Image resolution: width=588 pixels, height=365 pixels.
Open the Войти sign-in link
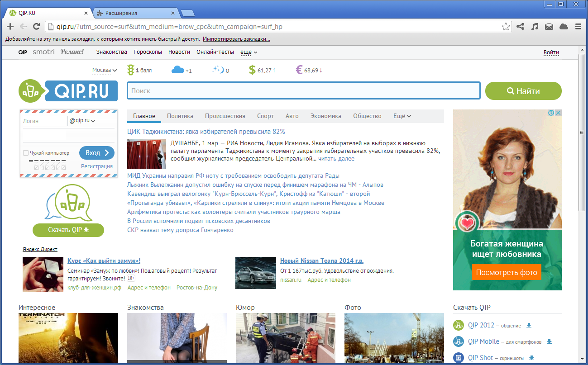(551, 52)
